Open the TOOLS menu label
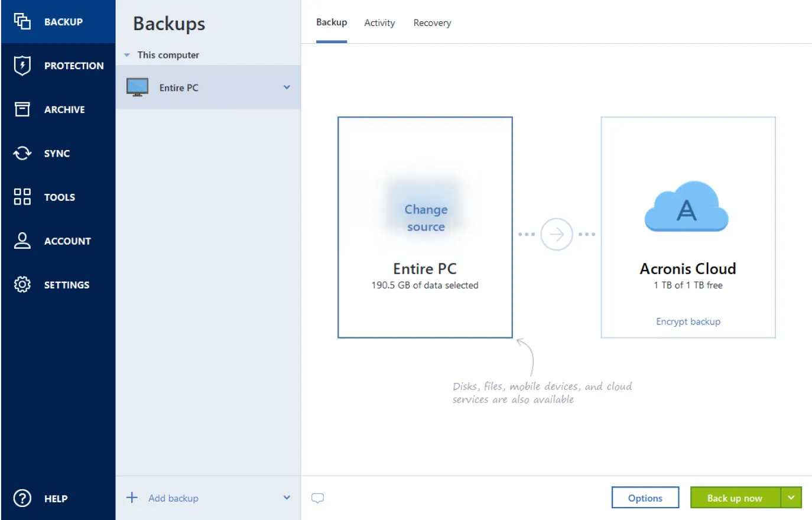Screen dimensions: 812x520 tap(60, 197)
